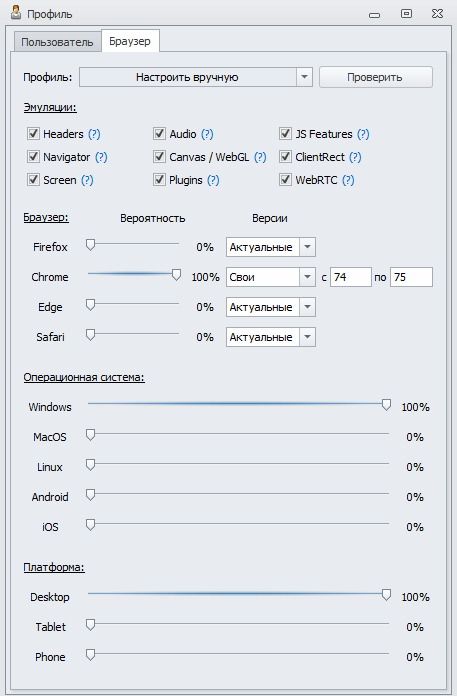Disable the WebRTC emulation checkbox
Image resolution: width=457 pixels, height=696 pixels.
click(285, 180)
